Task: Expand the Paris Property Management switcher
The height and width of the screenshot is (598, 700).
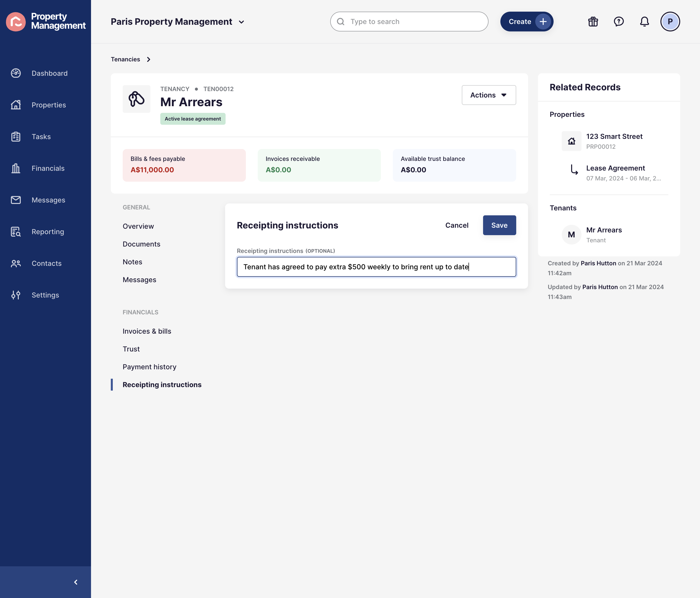Action: click(178, 22)
